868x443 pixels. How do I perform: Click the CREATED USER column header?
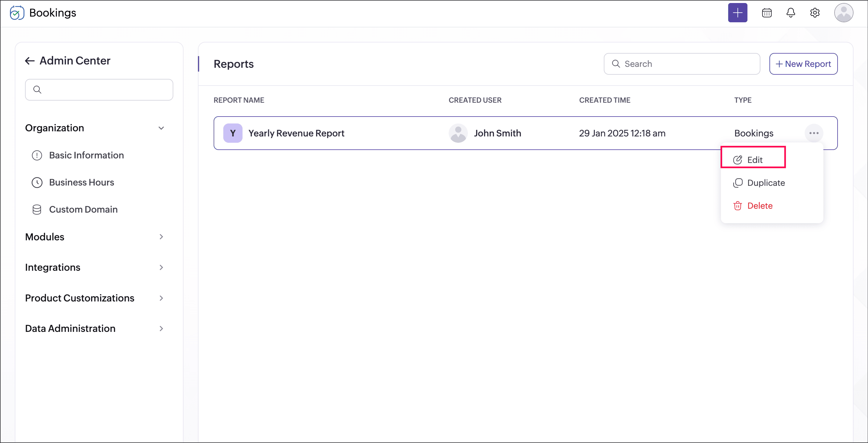[475, 100]
